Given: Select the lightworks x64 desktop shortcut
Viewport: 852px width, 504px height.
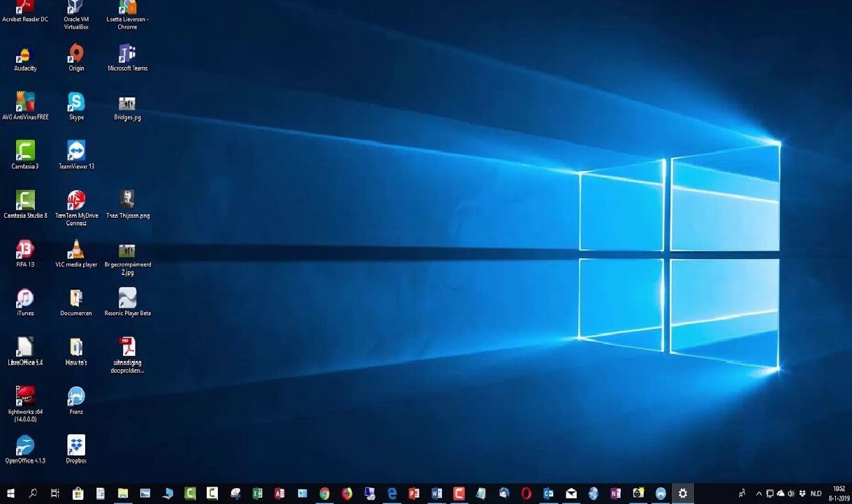Looking at the screenshot, I should (25, 404).
